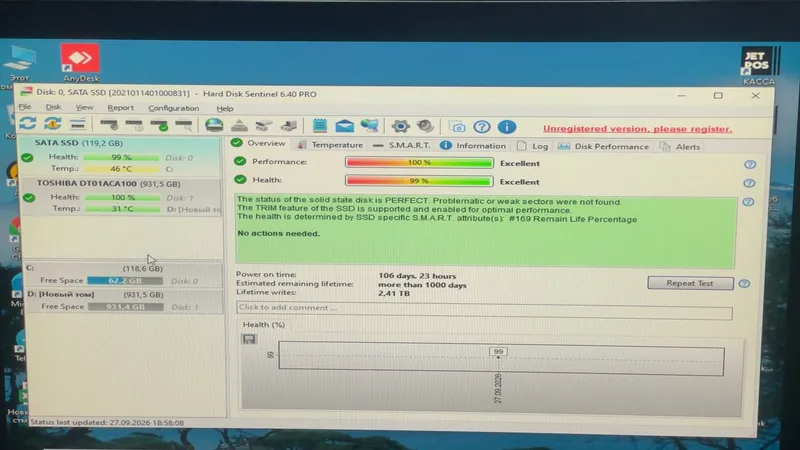Viewport: 800px width, 450px height.
Task: Open the JetPOS KACCA desktop shortcut
Action: click(x=758, y=66)
